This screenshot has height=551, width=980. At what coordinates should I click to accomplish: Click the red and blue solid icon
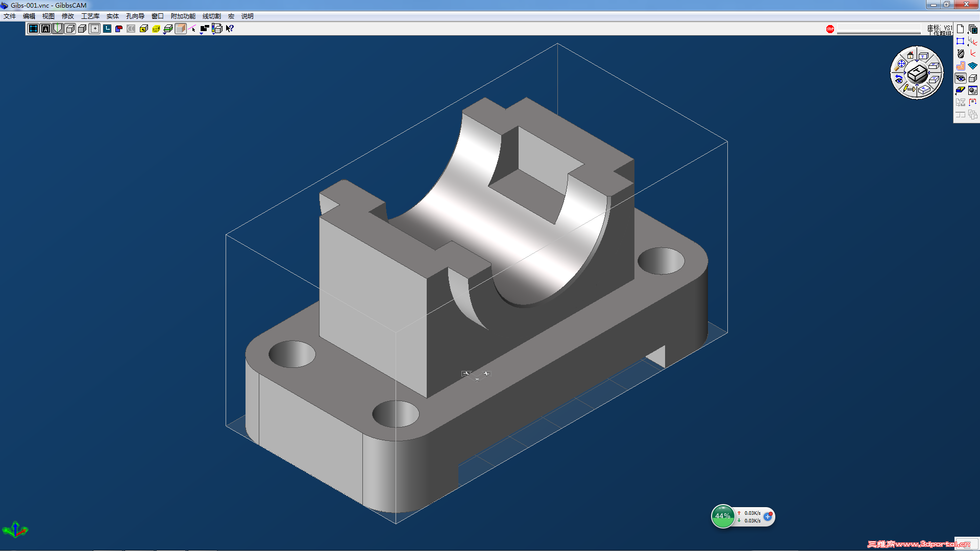119,29
